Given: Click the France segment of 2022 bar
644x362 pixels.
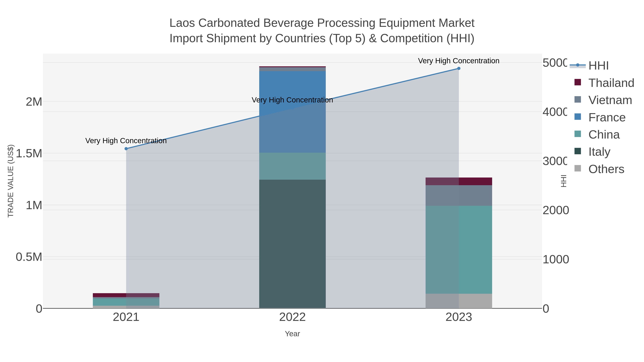Looking at the screenshot, I should tap(292, 112).
